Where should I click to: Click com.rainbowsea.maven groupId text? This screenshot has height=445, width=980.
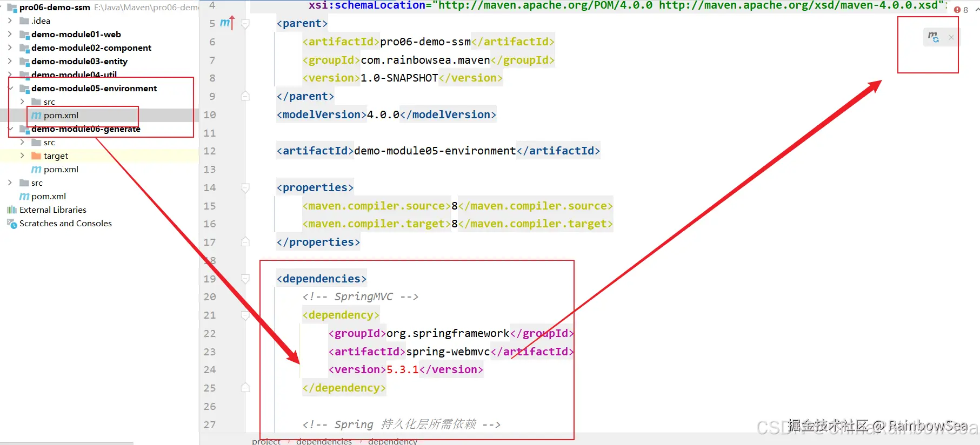(425, 60)
